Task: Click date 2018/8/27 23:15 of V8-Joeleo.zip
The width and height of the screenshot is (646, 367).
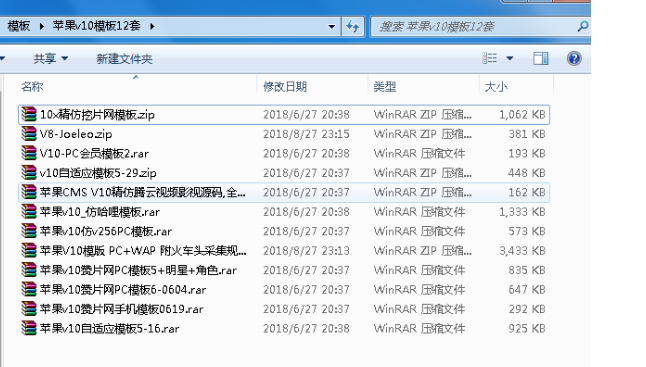Action: tap(306, 134)
